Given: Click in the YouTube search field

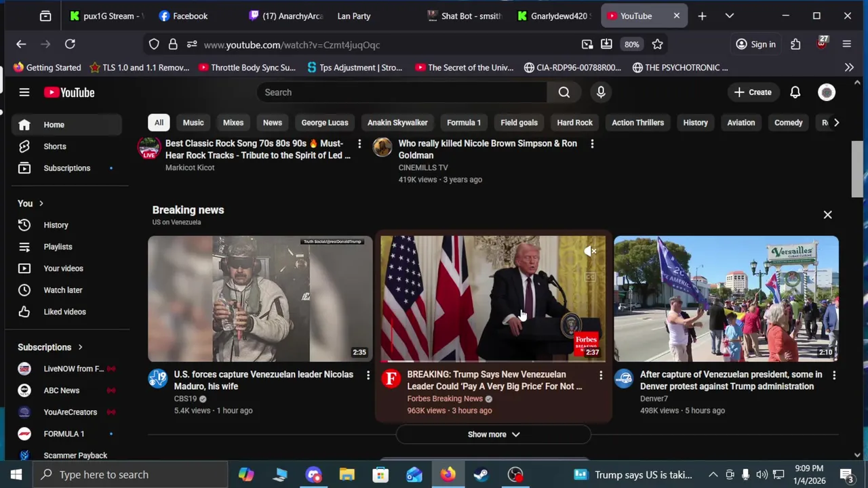Looking at the screenshot, I should [x=402, y=92].
